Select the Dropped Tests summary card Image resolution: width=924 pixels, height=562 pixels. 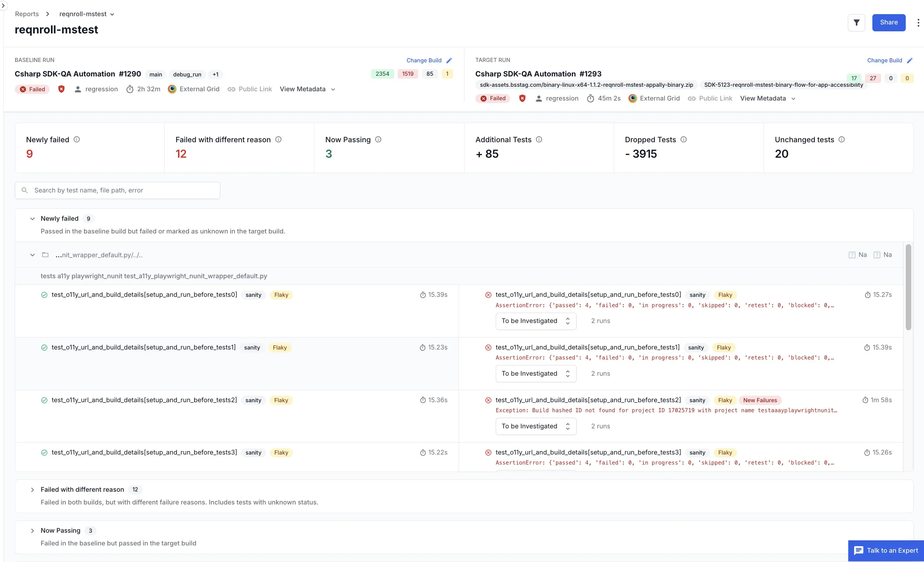pyautogui.click(x=689, y=148)
